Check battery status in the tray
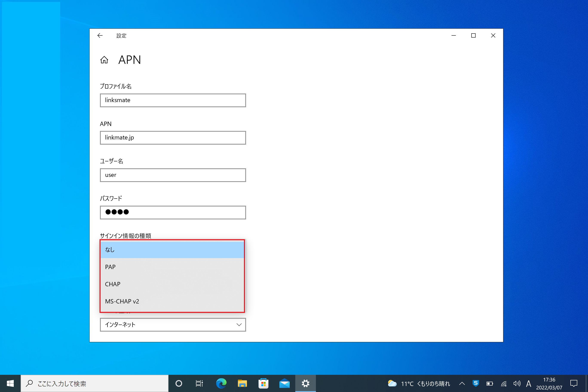This screenshot has width=588, height=392. 490,383
